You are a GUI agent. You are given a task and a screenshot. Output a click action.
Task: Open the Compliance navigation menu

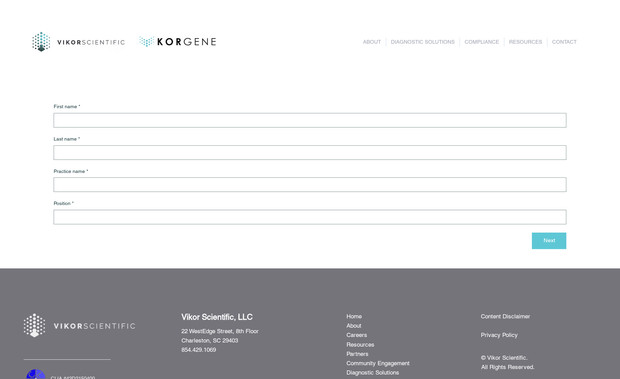tap(482, 42)
